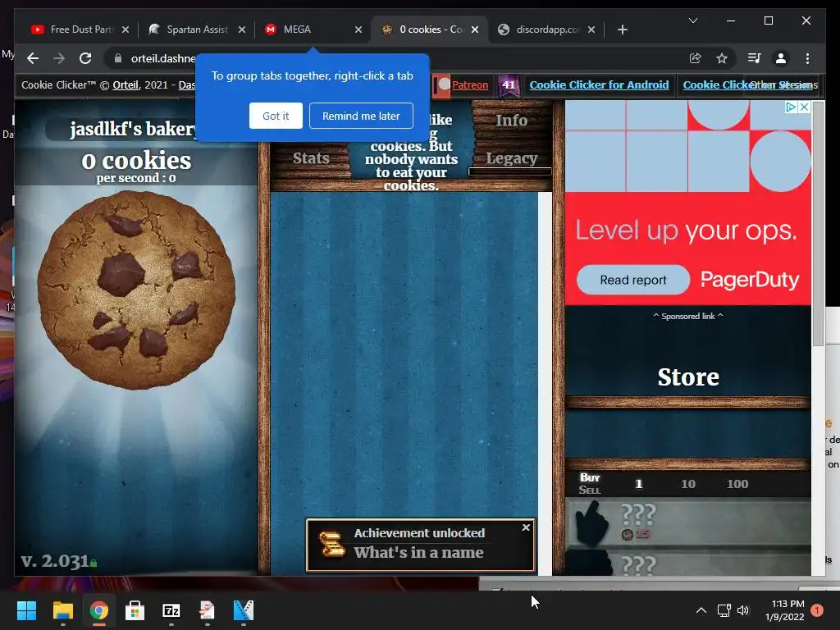
Task: Buy the first ??? cursor building
Action: [x=688, y=523]
